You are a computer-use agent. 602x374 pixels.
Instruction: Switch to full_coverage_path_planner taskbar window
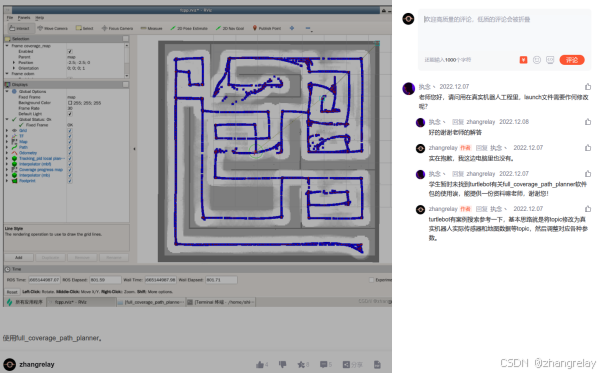tap(151, 302)
